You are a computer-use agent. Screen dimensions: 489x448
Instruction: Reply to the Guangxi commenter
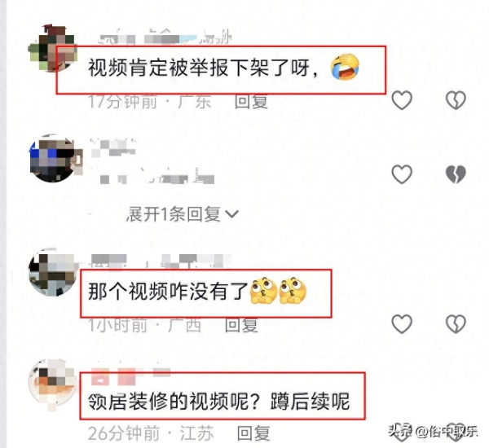(x=241, y=325)
